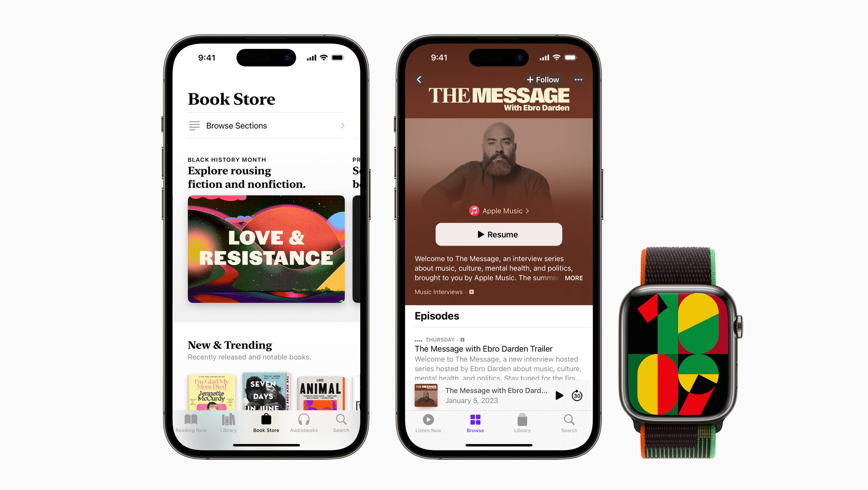Resume playing The Message podcast
Image resolution: width=868 pixels, height=490 pixels.
(498, 234)
